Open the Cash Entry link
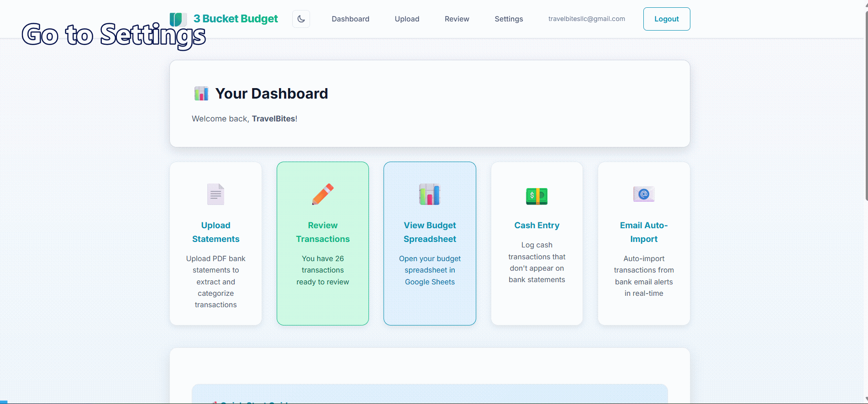Image resolution: width=868 pixels, height=404 pixels. pos(537,225)
